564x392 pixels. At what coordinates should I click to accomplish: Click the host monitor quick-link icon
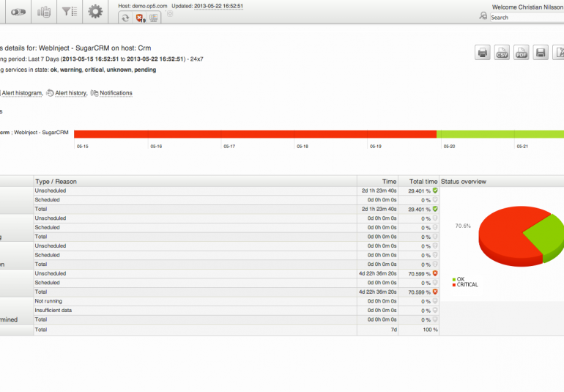click(x=154, y=18)
